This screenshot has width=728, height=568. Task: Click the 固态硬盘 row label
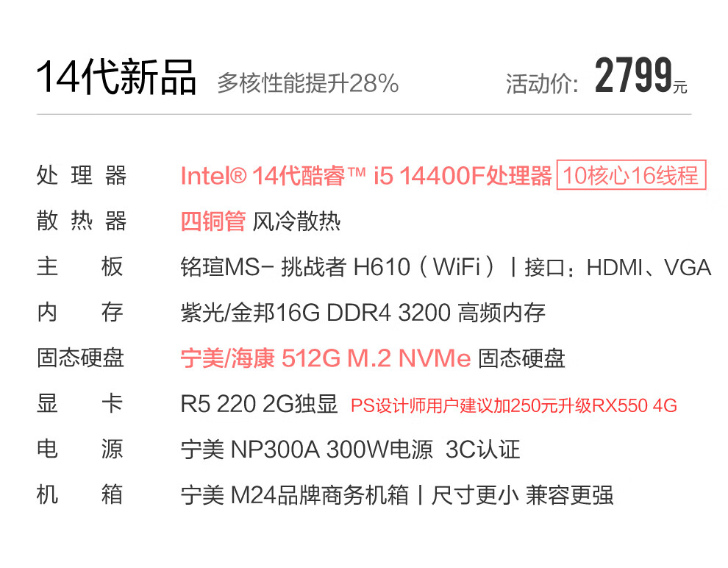[x=80, y=358]
